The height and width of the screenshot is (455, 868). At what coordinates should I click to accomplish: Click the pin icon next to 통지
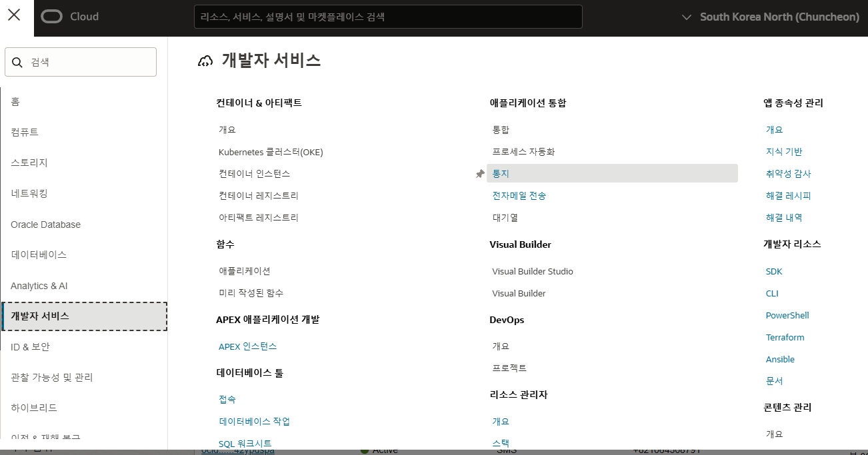[479, 174]
